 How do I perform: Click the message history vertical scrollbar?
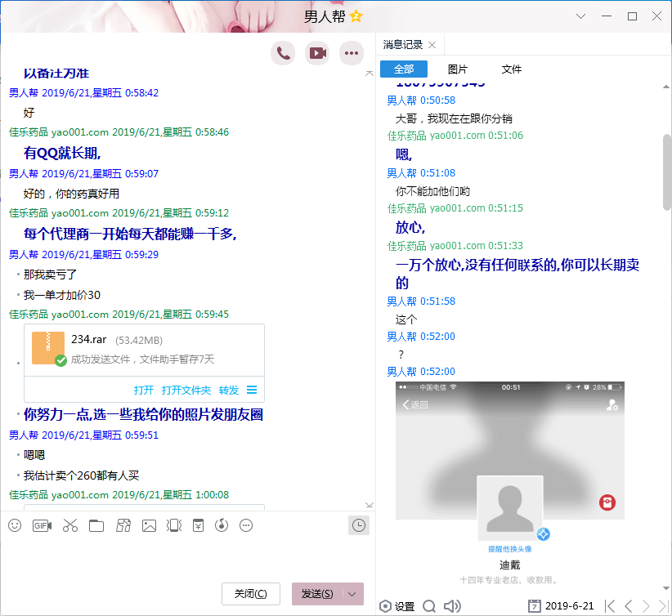666,172
